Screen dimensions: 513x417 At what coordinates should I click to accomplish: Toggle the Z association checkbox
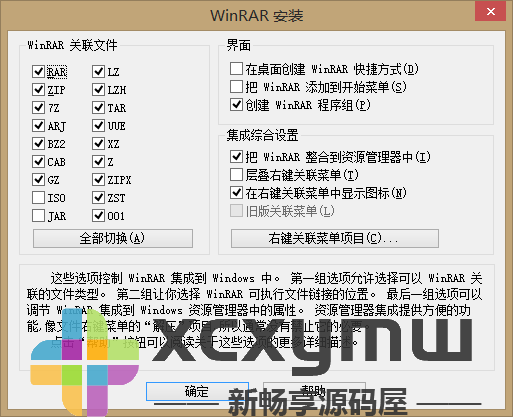click(98, 161)
